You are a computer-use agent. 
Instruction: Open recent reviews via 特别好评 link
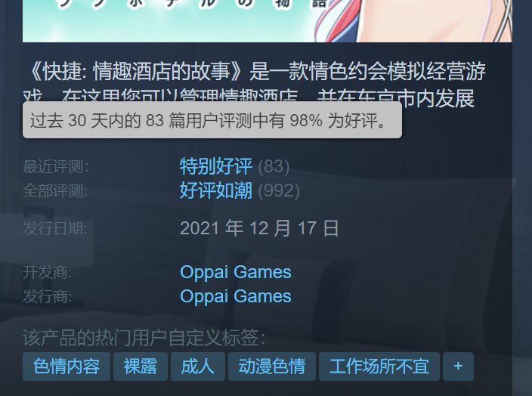[x=216, y=166]
